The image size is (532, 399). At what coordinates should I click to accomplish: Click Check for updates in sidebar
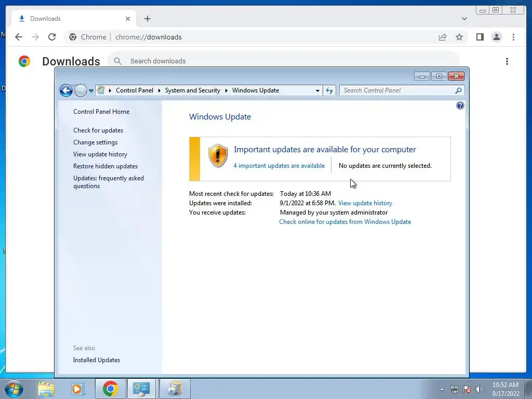coord(98,130)
